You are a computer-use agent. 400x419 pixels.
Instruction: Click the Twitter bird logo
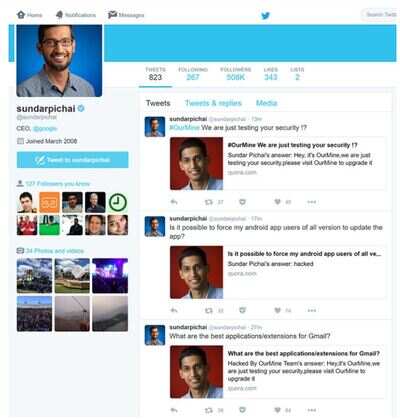tap(265, 15)
